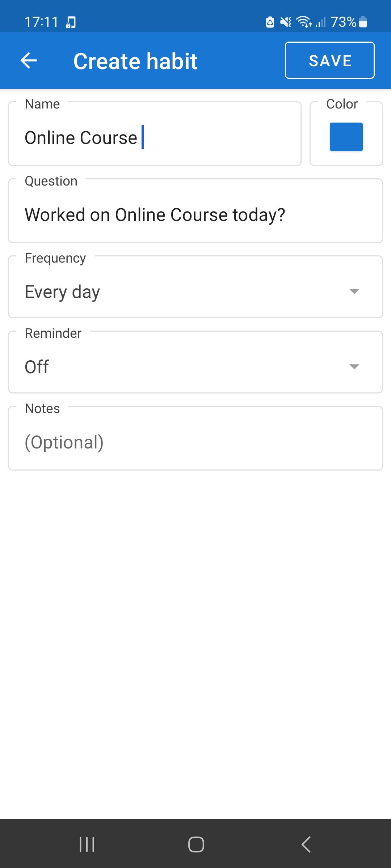Add text to the optional Notes field
The height and width of the screenshot is (868, 391).
(x=195, y=441)
